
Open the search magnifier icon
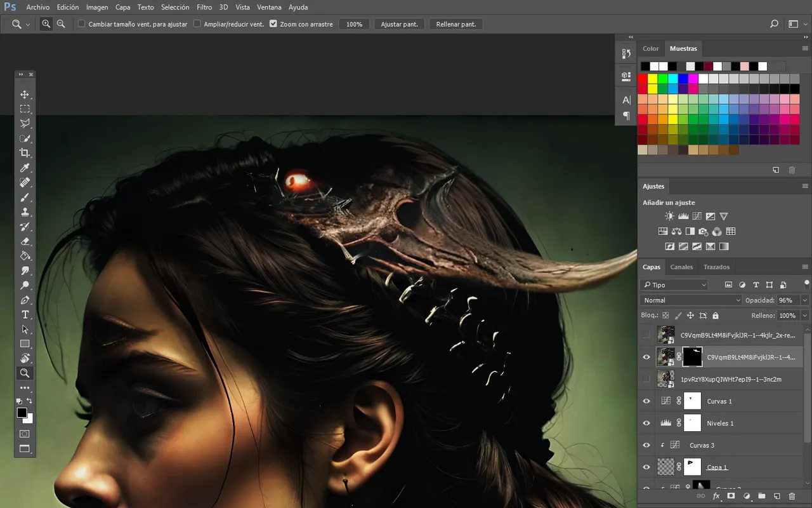(x=774, y=24)
